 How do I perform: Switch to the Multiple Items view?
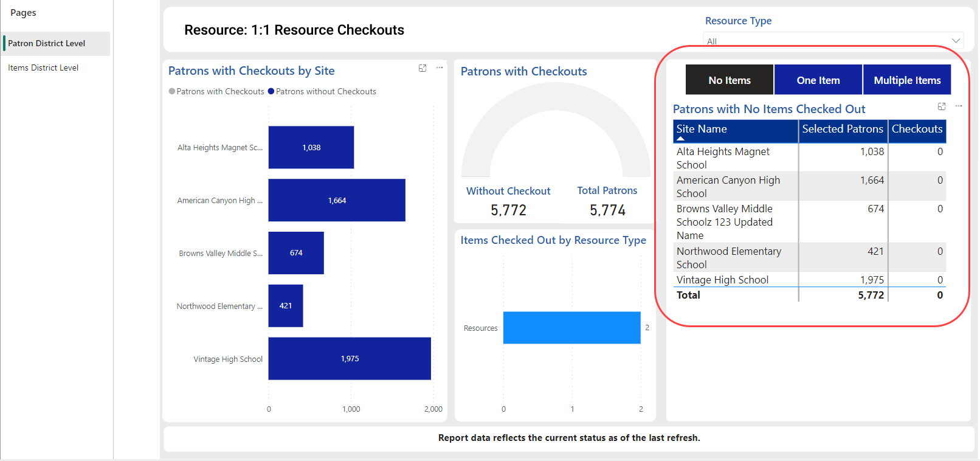coord(907,80)
